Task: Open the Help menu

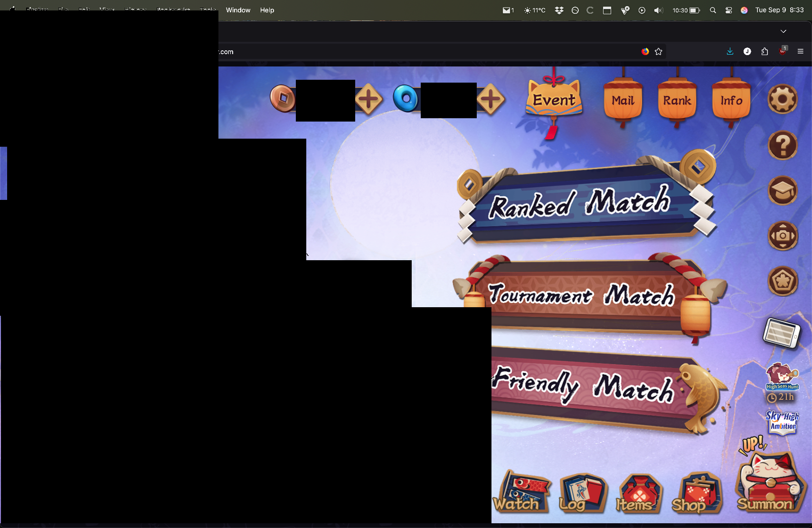Action: 267,10
